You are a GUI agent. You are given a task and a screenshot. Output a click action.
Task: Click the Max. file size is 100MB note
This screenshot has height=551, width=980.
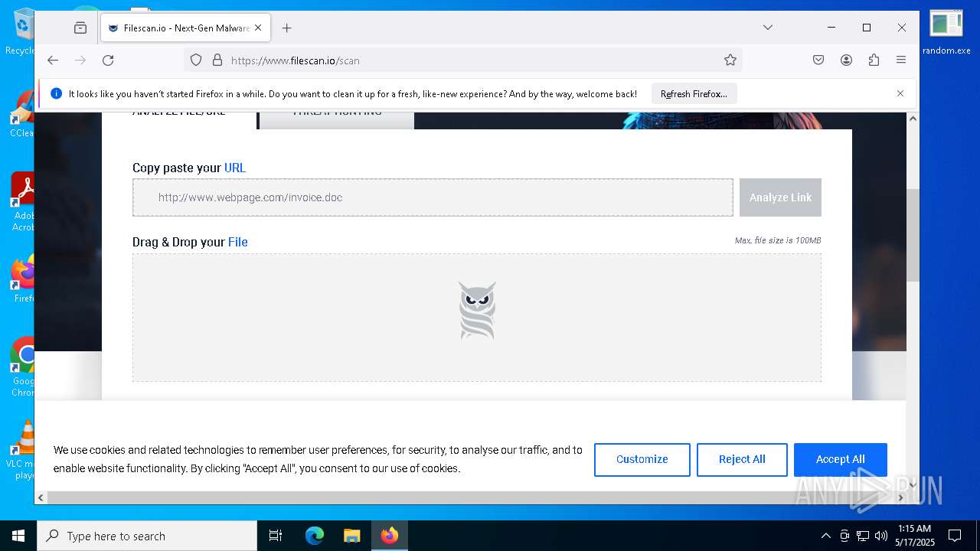(x=778, y=240)
